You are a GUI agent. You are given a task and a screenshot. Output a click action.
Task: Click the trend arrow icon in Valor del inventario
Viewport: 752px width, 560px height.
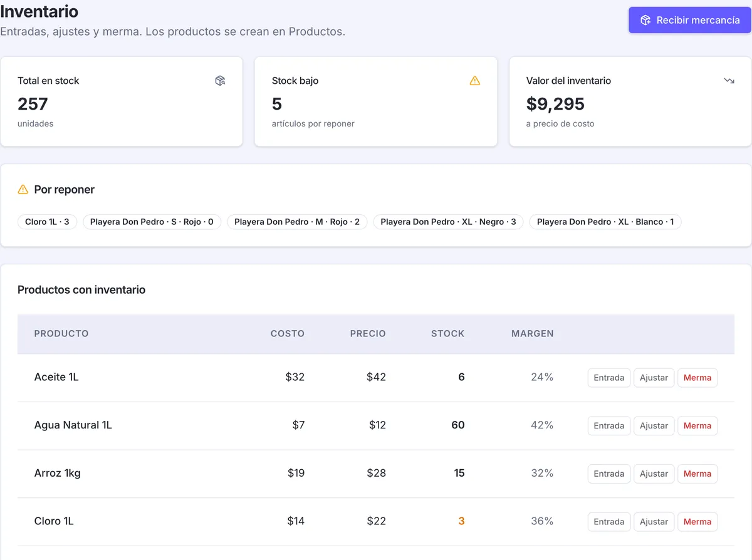(x=729, y=81)
